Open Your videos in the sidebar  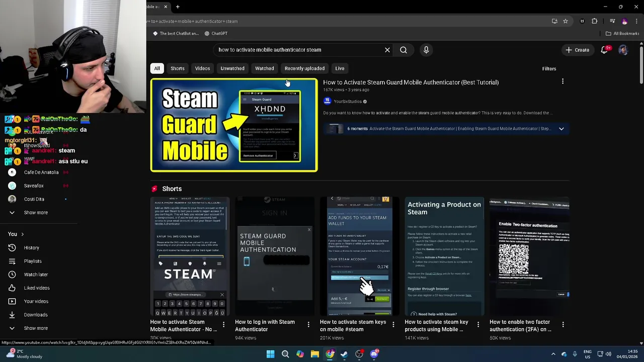click(36, 301)
